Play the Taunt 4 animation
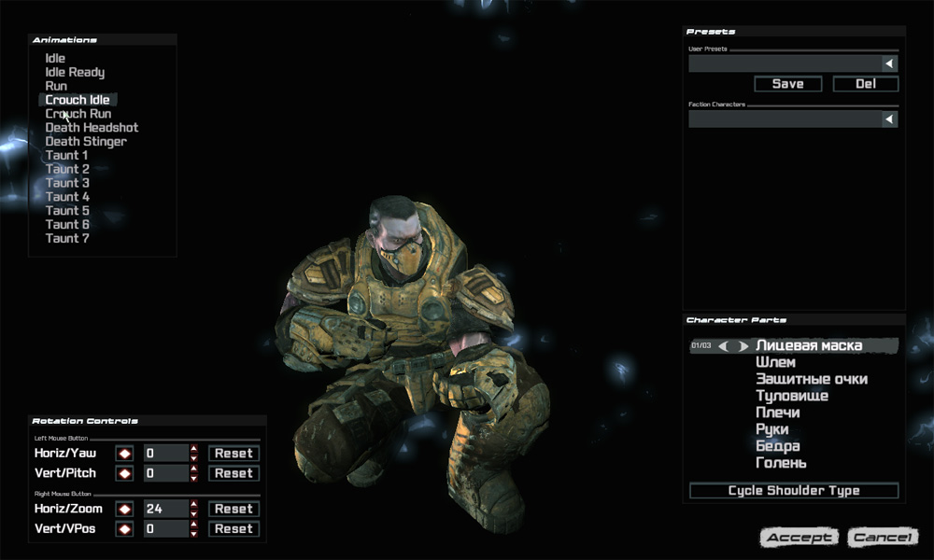This screenshot has width=934, height=560. click(x=67, y=196)
